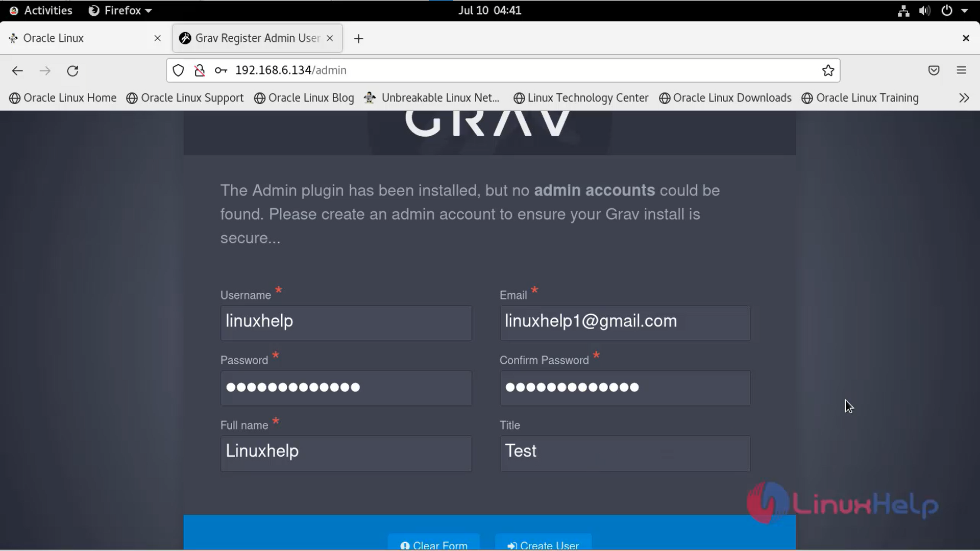980x551 pixels.
Task: Open the tracking protection shield icon
Action: pyautogui.click(x=178, y=70)
